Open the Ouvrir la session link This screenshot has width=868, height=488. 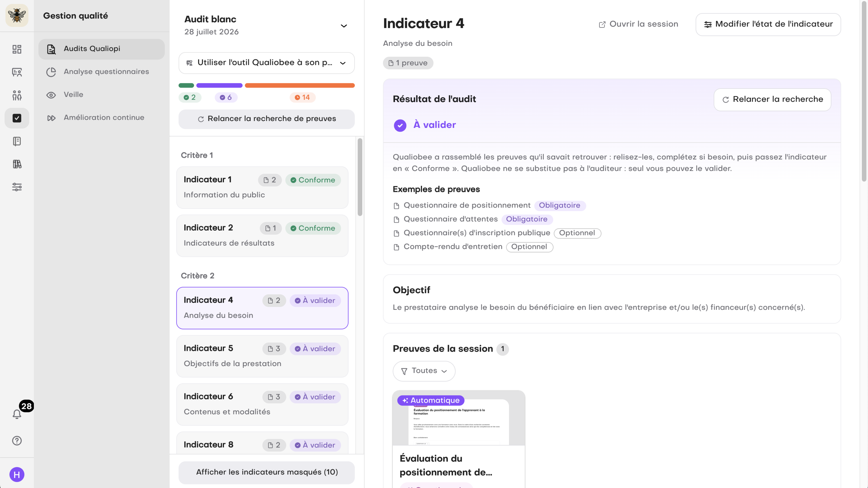point(639,24)
